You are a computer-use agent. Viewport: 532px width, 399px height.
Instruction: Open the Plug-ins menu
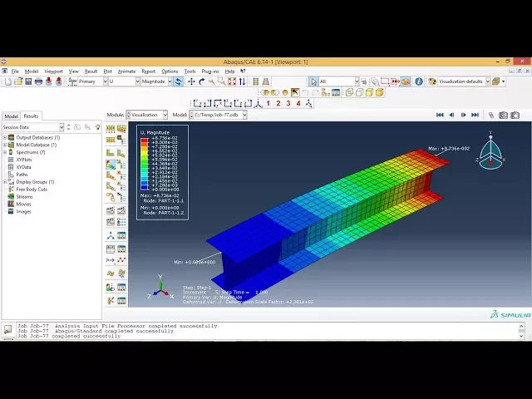click(210, 71)
